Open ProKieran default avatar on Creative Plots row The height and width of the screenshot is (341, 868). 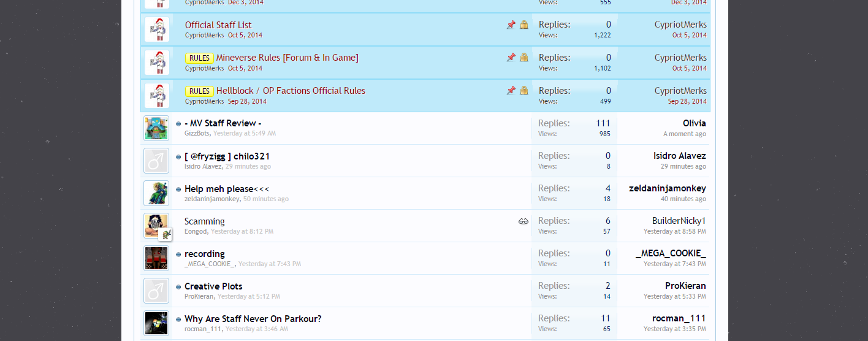pos(156,291)
